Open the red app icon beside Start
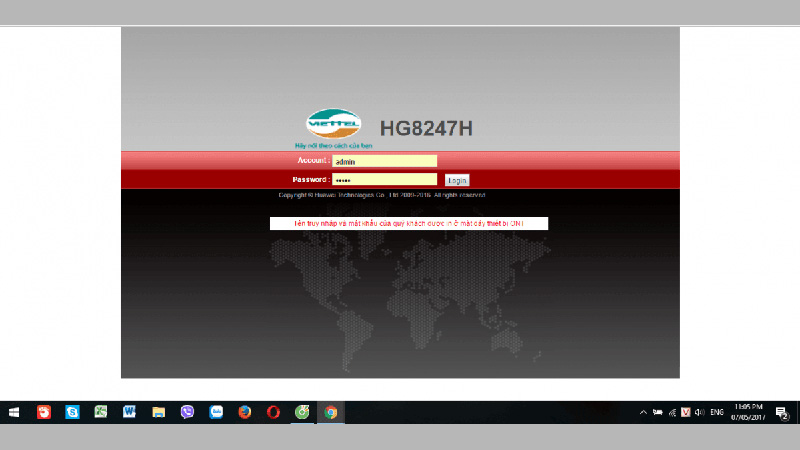 (x=44, y=412)
